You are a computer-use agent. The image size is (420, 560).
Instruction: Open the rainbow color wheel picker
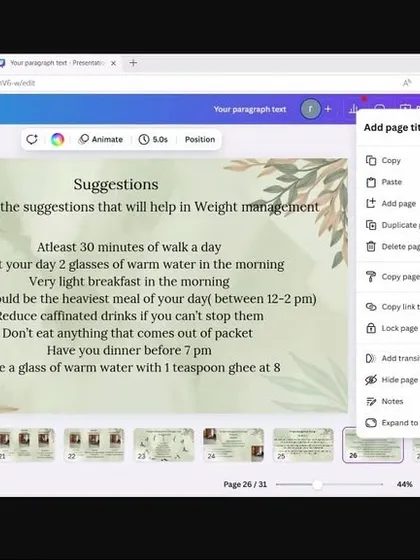(x=58, y=139)
